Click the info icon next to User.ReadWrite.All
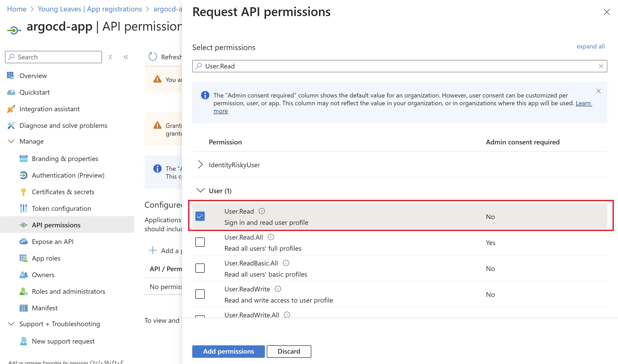This screenshot has width=618, height=364. click(287, 315)
